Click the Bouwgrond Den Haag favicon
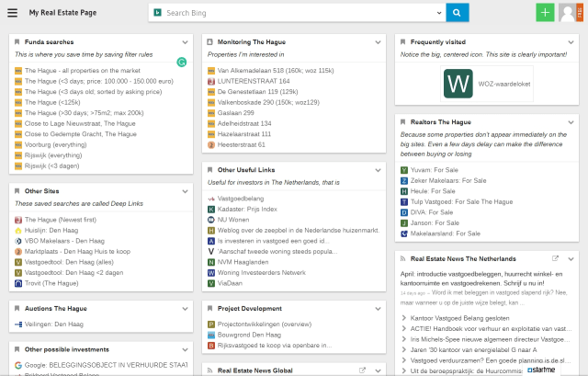Screen dimensions: 588x376 pyautogui.click(x=211, y=335)
